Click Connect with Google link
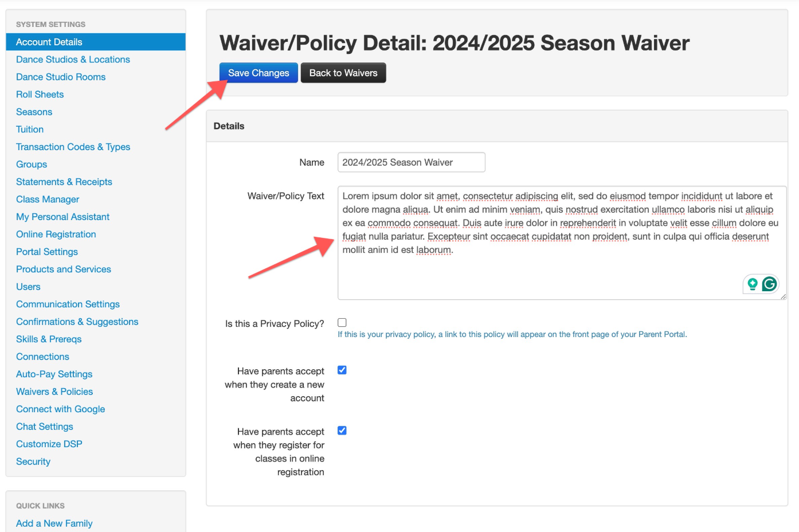The height and width of the screenshot is (532, 799). [x=60, y=409]
